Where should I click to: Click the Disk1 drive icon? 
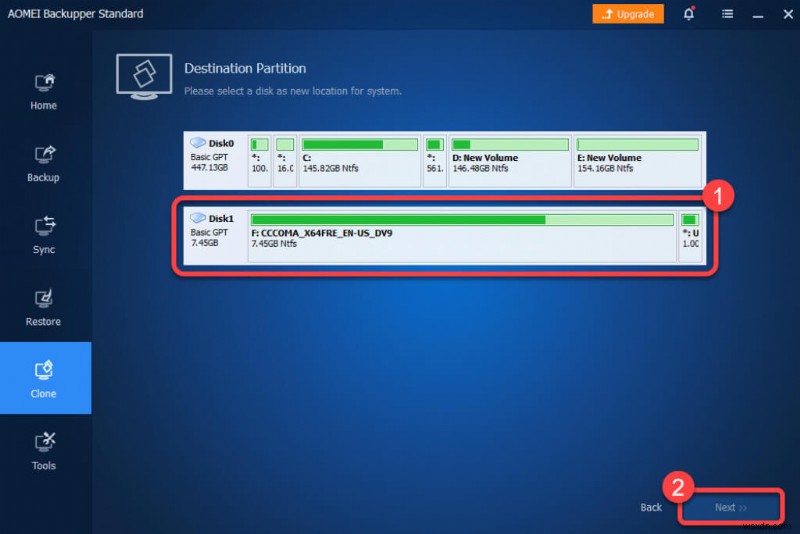click(198, 218)
